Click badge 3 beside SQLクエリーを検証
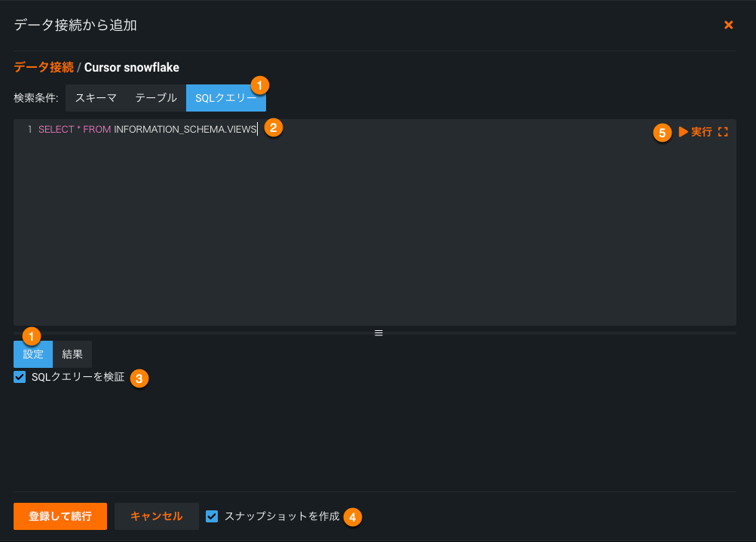This screenshot has height=542, width=756. [x=139, y=378]
